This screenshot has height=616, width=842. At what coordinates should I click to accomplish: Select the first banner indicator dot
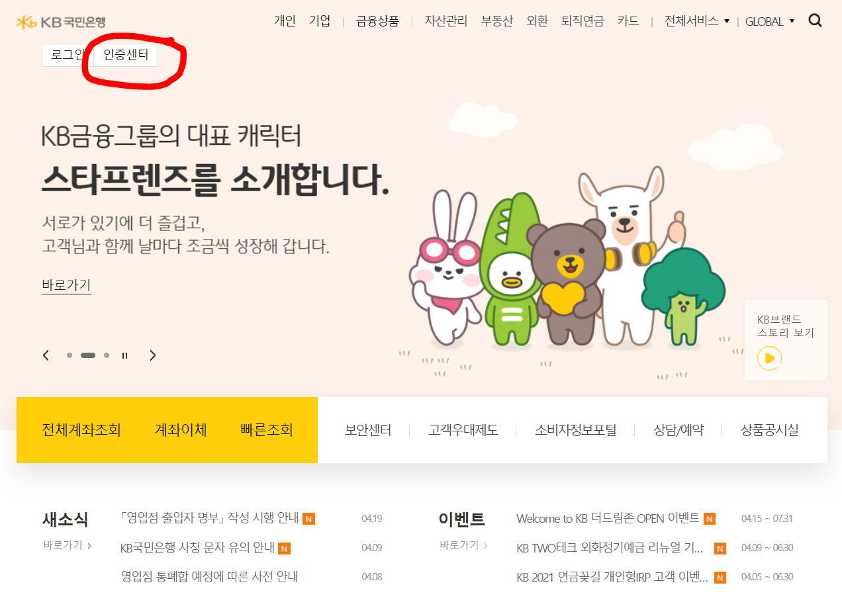click(x=70, y=355)
